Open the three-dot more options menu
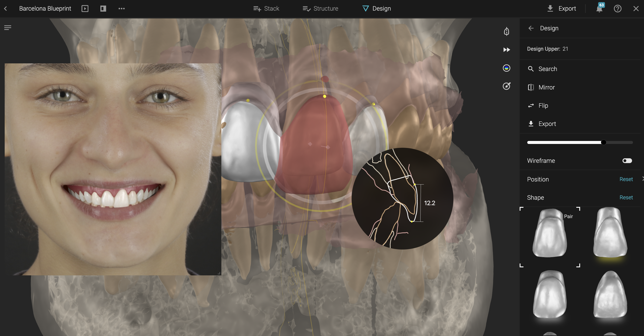This screenshot has height=336, width=644. pyautogui.click(x=121, y=9)
